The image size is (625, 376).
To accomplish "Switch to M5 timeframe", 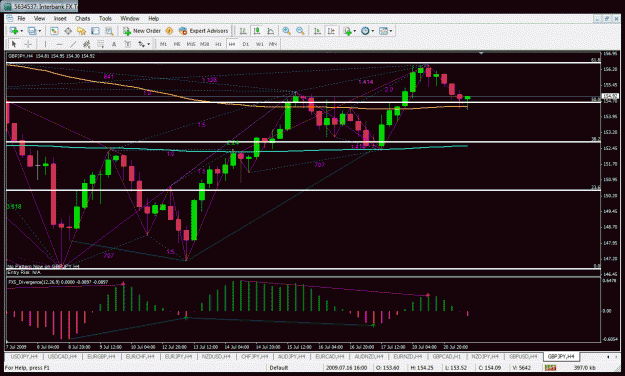I will pyautogui.click(x=177, y=44).
